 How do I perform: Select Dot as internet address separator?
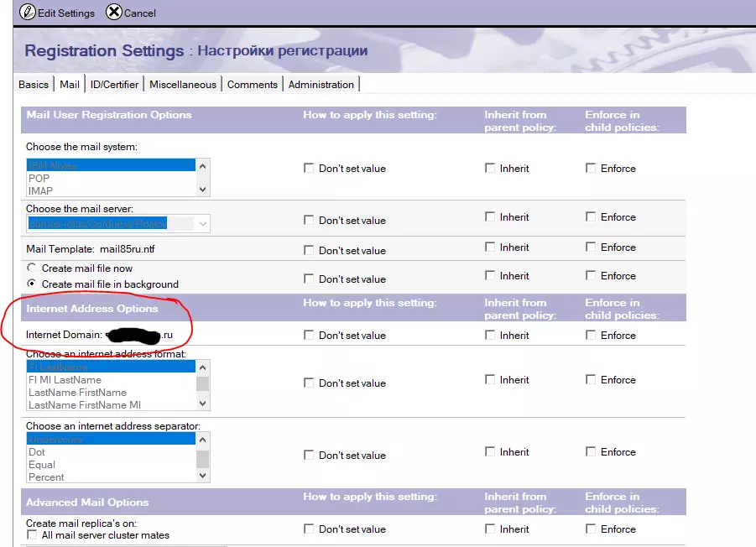point(37,452)
